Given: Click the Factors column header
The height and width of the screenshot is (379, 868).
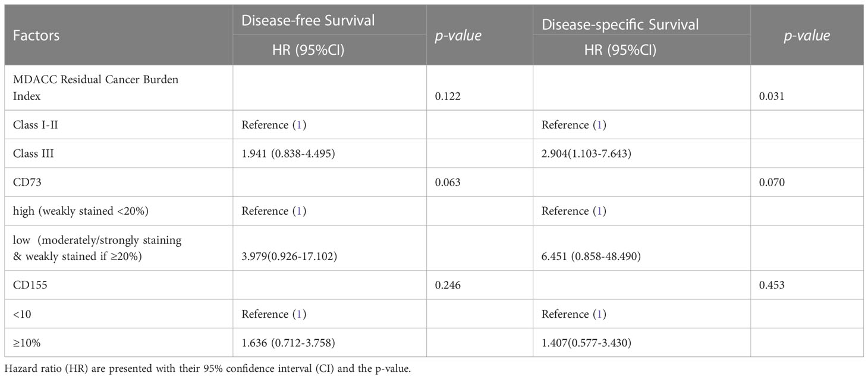Looking at the screenshot, I should click(36, 36).
